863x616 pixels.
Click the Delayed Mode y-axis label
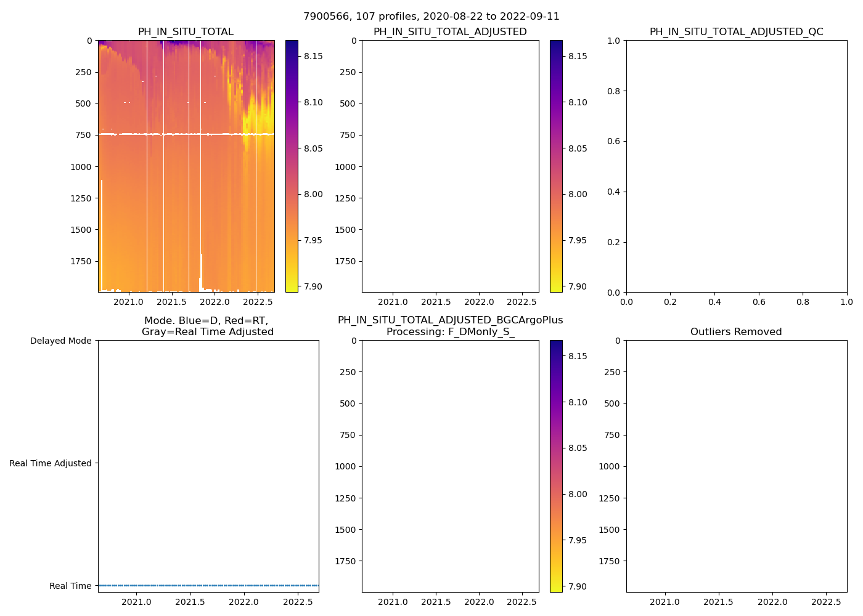point(60,341)
